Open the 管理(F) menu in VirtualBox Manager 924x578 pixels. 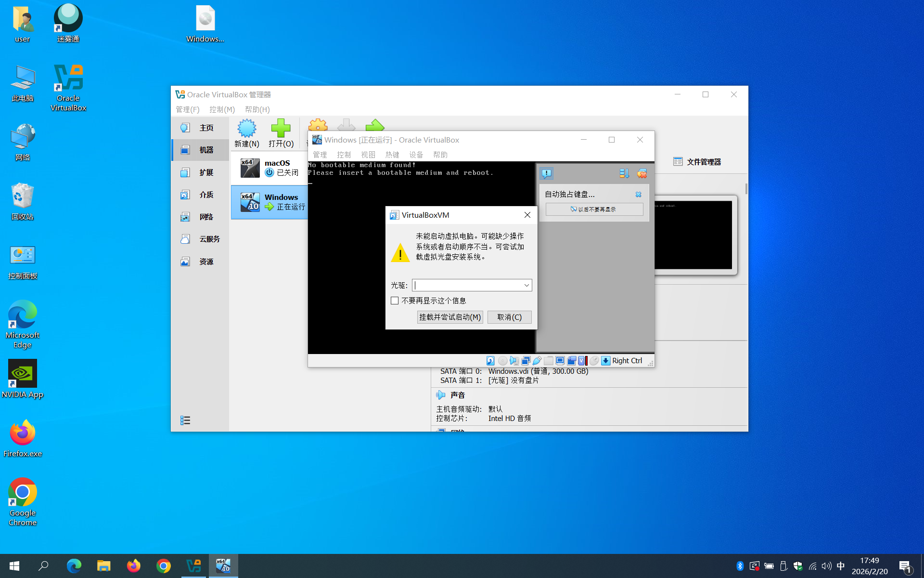(187, 109)
